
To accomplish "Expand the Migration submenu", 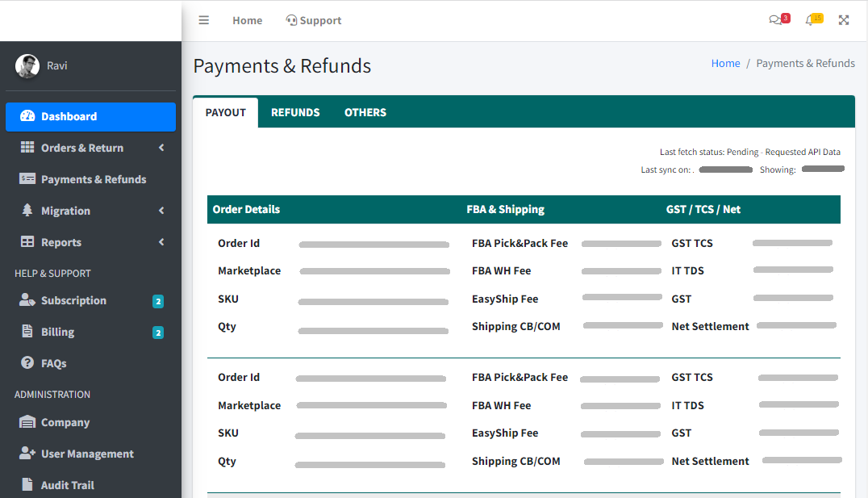I will [161, 211].
